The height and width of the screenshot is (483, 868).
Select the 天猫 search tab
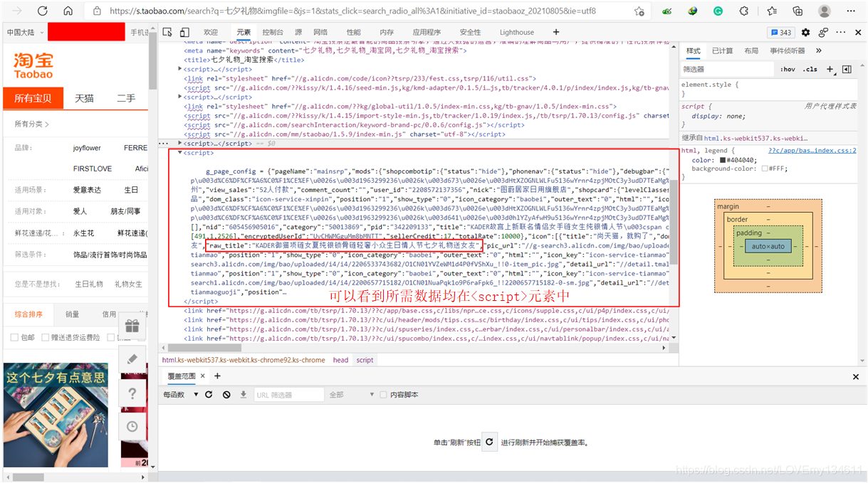pyautogui.click(x=85, y=98)
